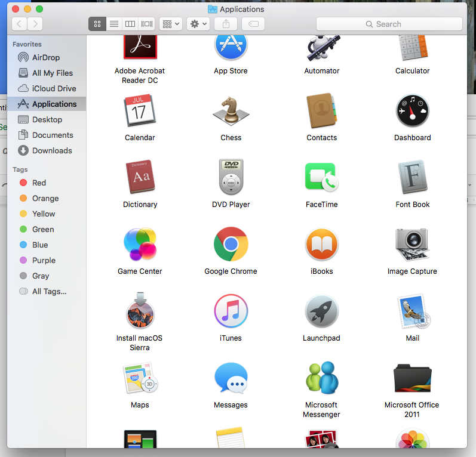This screenshot has height=457, width=476.
Task: Switch to column view mode
Action: (x=130, y=24)
